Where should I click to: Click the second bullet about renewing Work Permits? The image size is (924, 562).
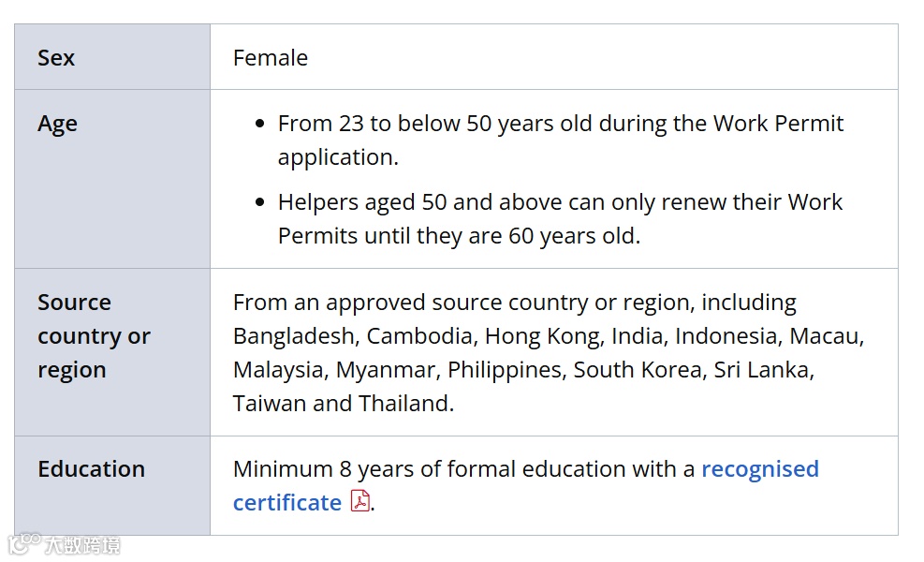(560, 218)
